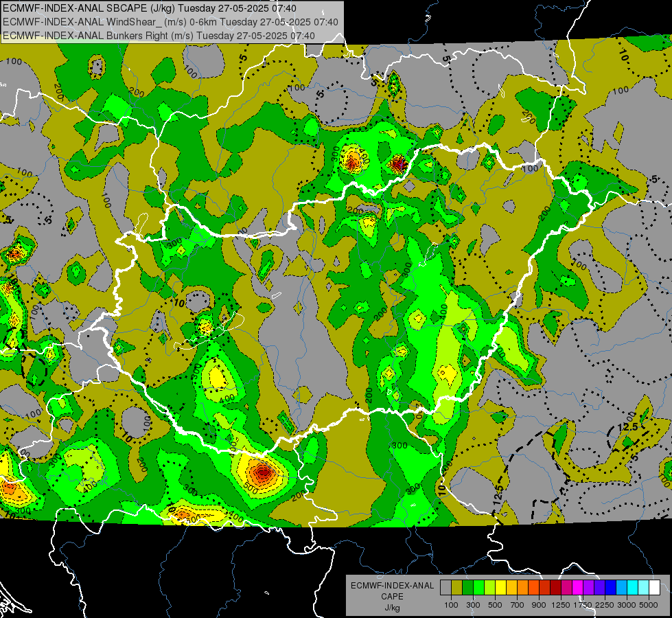Select the bright magenta legend swatch
Screen dimensions: 672x618
[577, 587]
